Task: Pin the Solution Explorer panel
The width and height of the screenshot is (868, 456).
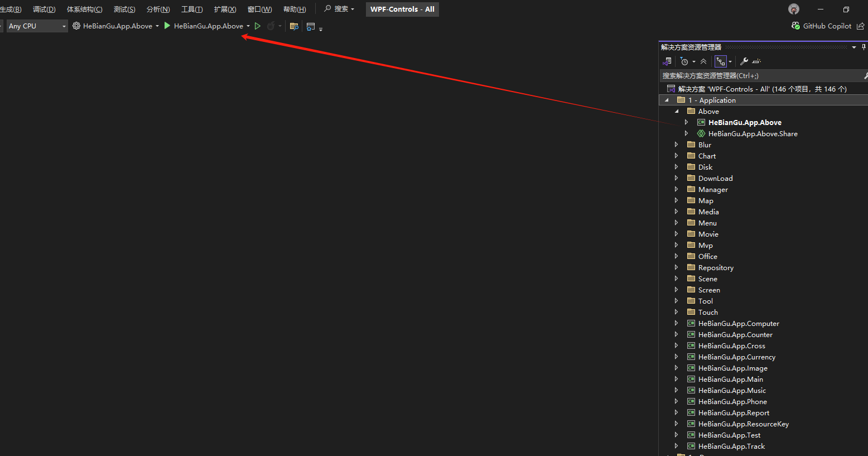Action: 864,47
